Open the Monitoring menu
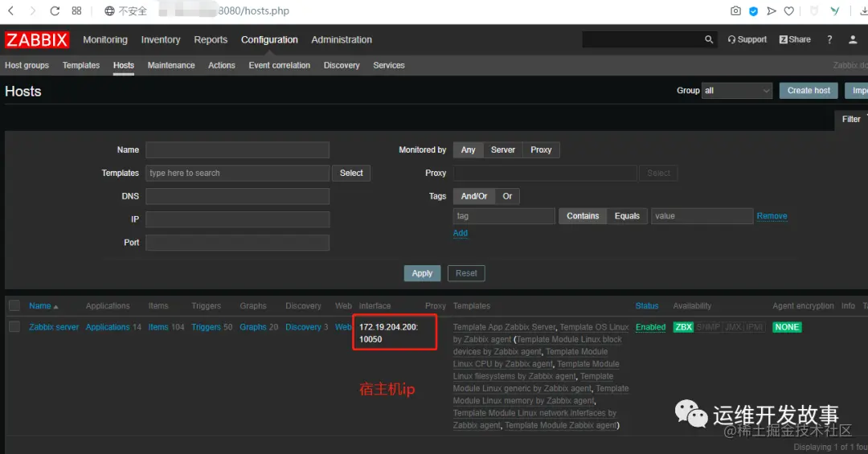The image size is (868, 454). pos(105,40)
